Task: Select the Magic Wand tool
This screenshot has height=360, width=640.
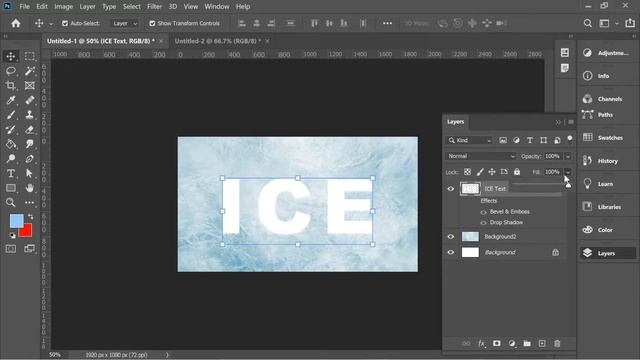Action: click(29, 71)
